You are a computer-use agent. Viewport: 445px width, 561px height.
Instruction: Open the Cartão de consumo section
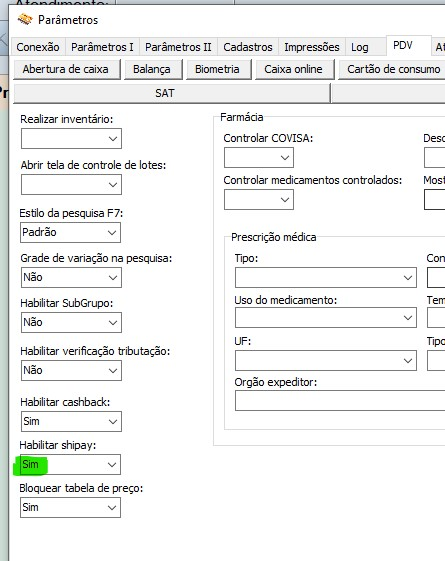[x=392, y=69]
